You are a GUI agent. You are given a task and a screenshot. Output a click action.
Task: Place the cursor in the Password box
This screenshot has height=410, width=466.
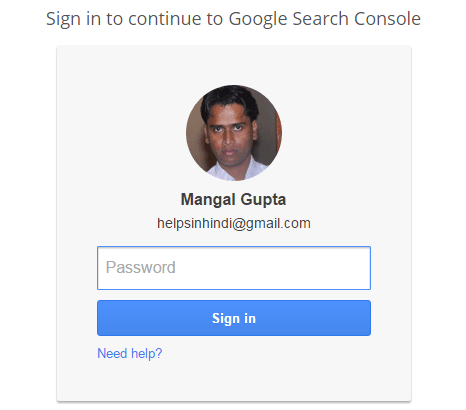pos(234,268)
